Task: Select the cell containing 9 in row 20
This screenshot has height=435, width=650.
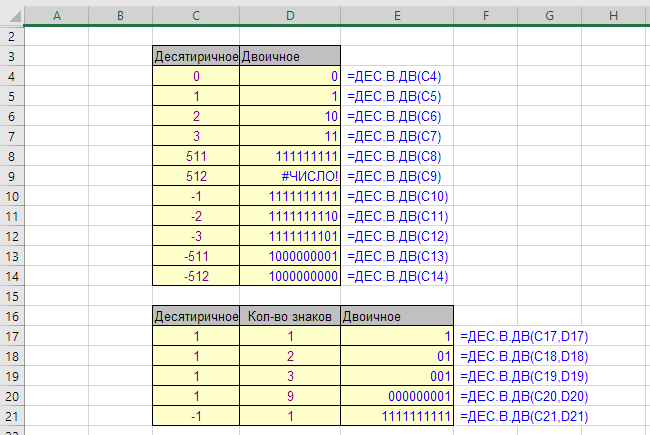Action: (290, 395)
